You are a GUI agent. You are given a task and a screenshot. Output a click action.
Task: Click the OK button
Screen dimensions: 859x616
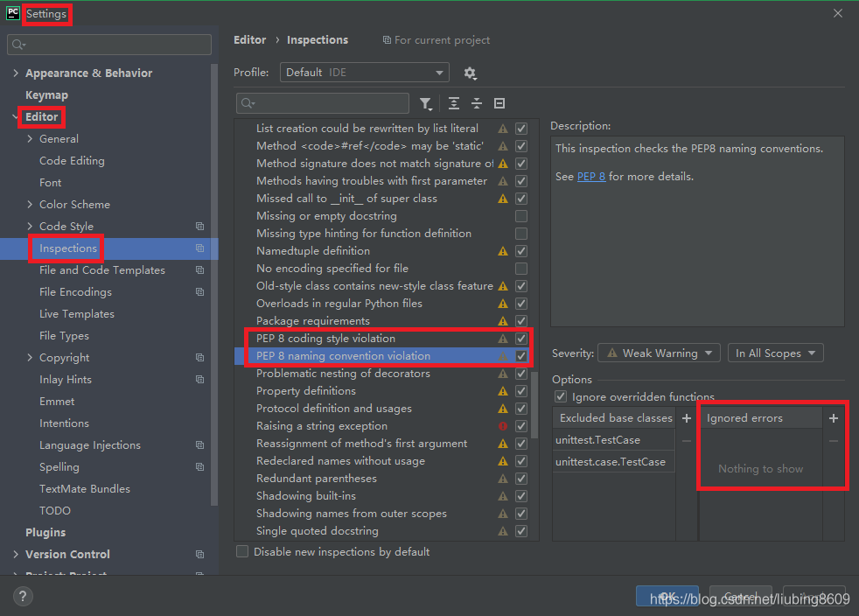tap(667, 596)
